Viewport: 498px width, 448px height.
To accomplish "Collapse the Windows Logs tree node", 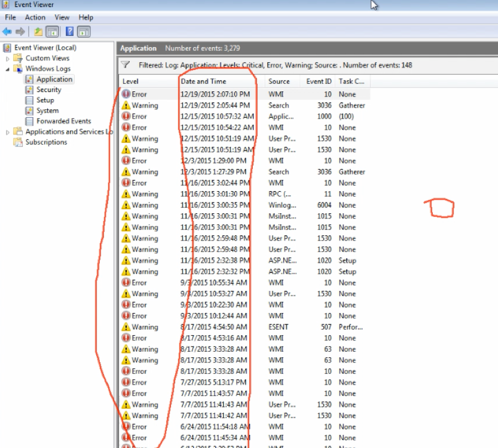I will (8, 69).
